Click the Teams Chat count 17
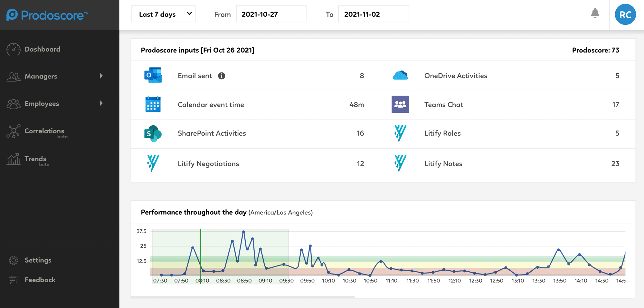The height and width of the screenshot is (308, 644). [616, 105]
